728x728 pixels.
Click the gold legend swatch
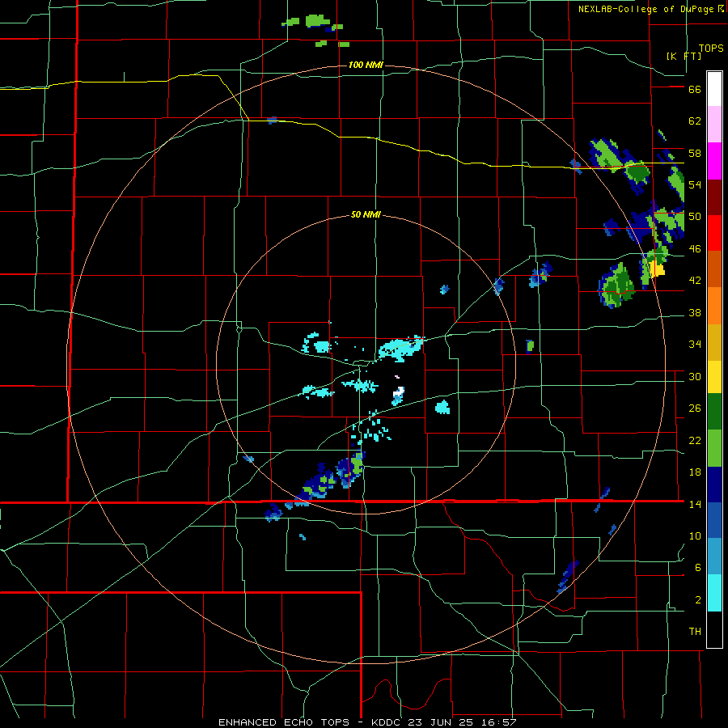(x=714, y=342)
